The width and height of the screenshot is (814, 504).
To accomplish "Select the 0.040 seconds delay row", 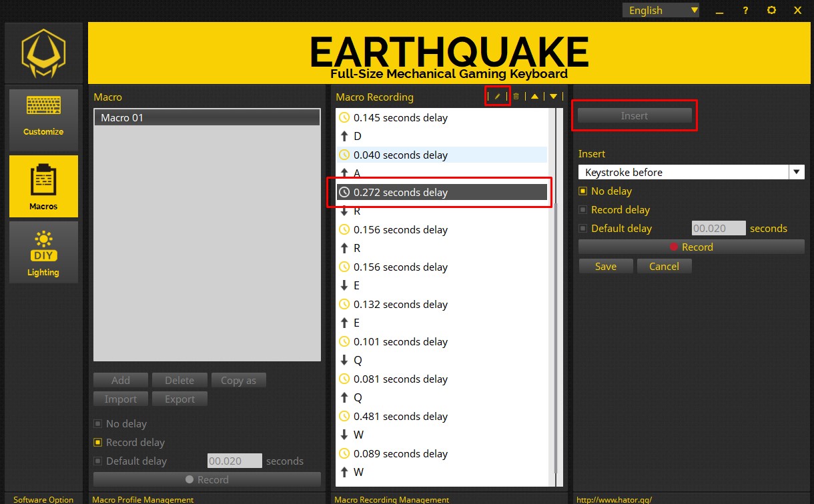I will click(x=442, y=155).
